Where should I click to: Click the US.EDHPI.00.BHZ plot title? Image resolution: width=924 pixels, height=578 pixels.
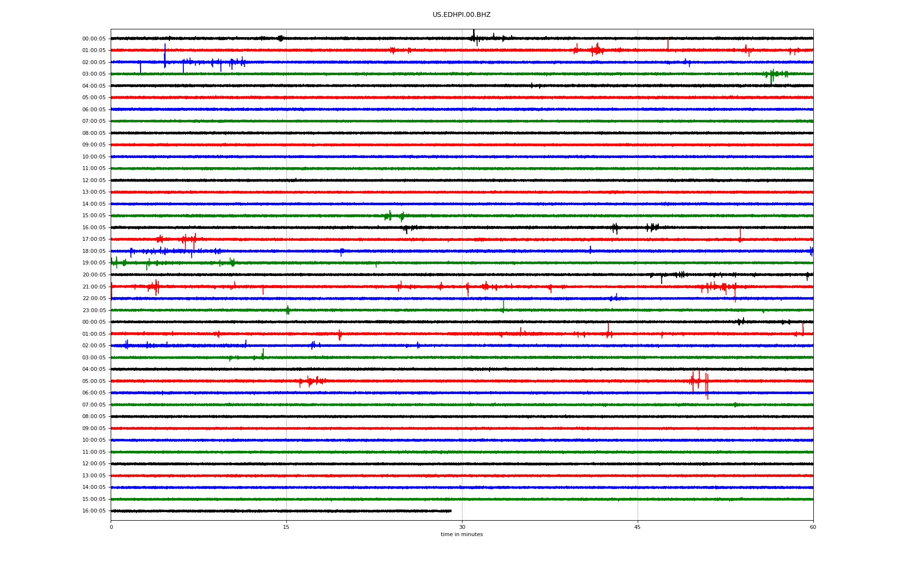point(462,15)
